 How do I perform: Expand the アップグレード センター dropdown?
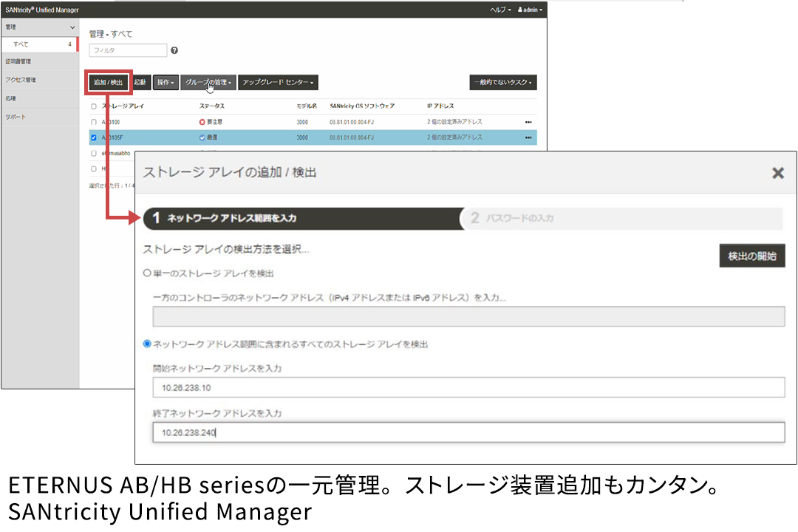point(278,82)
